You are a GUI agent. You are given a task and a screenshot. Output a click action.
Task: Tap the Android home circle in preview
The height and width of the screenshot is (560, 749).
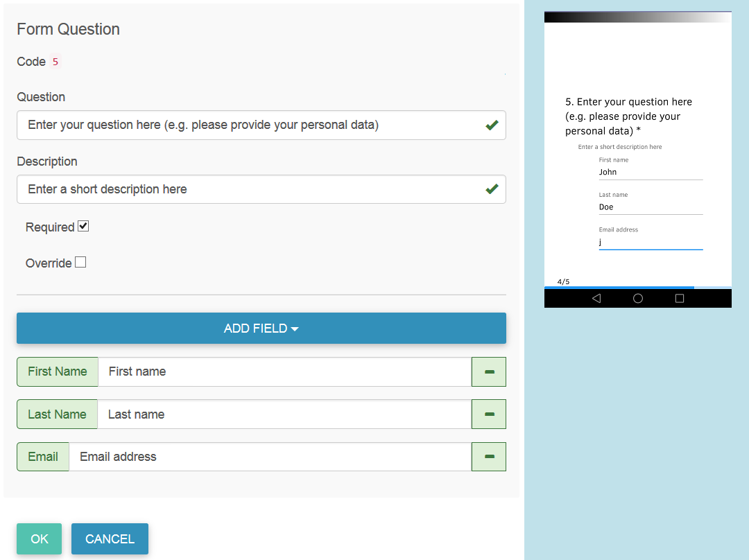point(638,299)
